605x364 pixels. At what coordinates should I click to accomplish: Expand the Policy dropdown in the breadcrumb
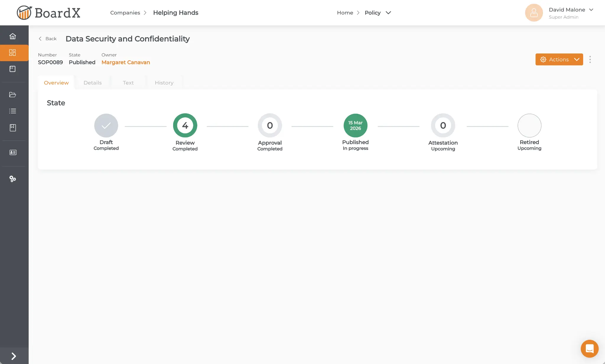[x=388, y=13]
